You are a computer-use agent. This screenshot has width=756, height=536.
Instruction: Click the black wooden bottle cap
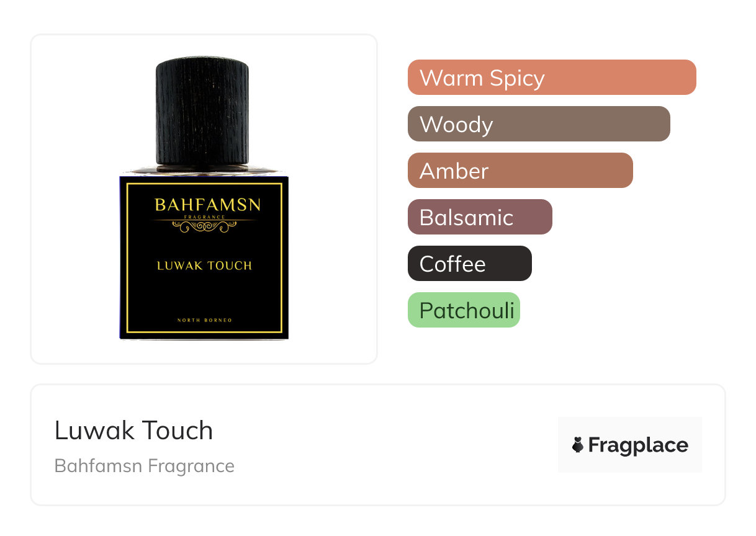202,114
